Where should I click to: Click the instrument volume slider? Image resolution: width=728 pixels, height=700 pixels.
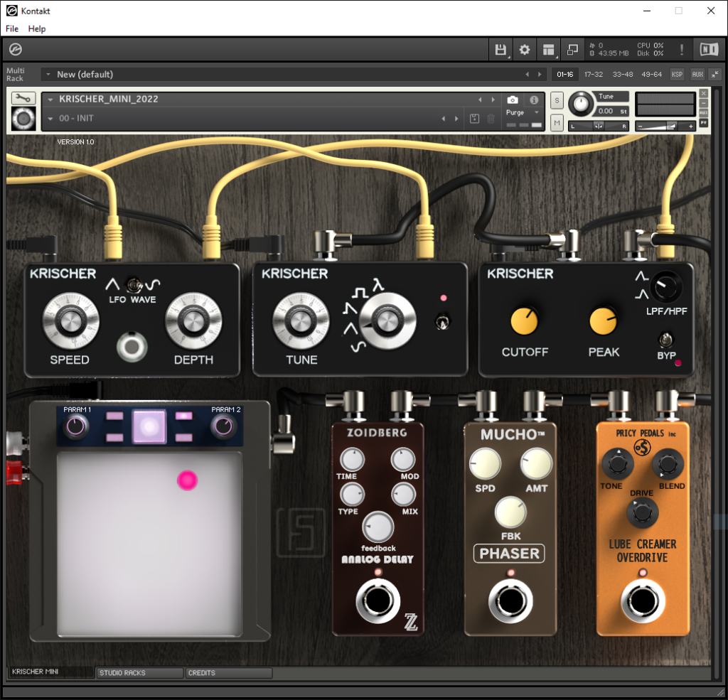pyautogui.click(x=665, y=126)
